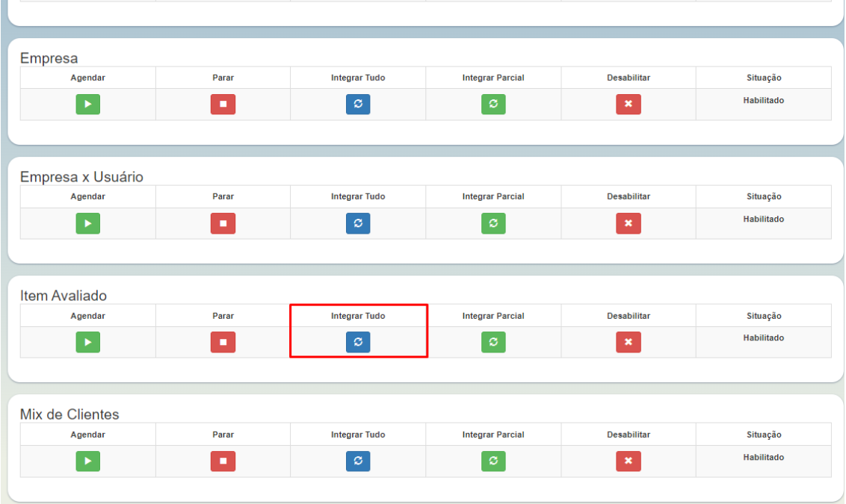
Task: Click Situação header in Mix de Clientes table
Action: (764, 435)
